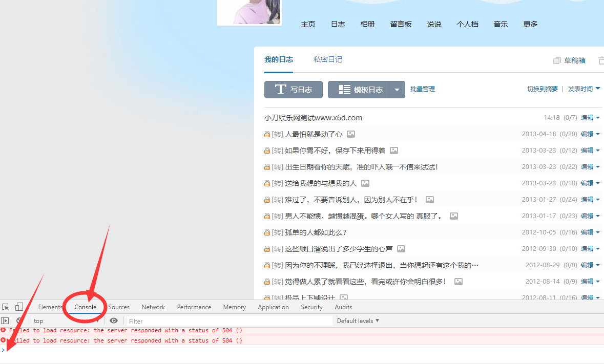This screenshot has height=364, width=604.
Task: Select the inspect element tool in DevTools
Action: (5, 307)
